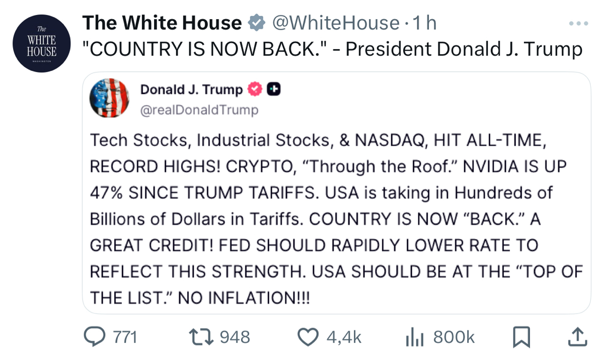Click the 1 h timestamp
This screenshot has height=364, width=604.
tap(424, 23)
